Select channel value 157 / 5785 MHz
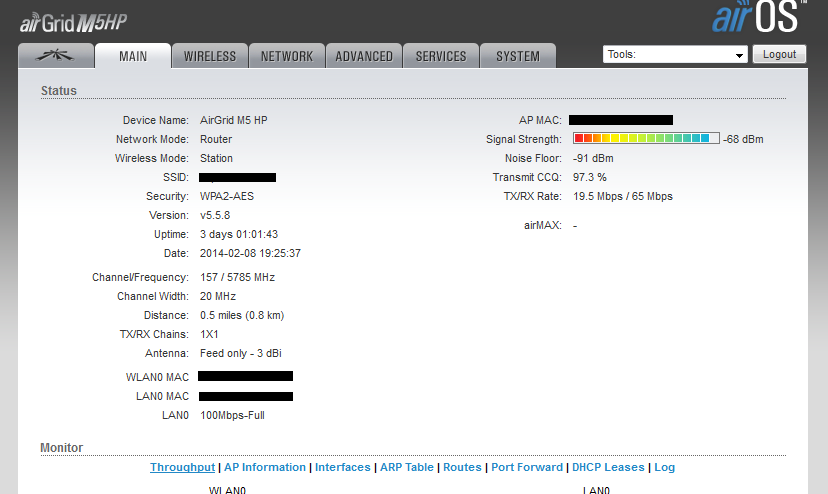This screenshot has width=828, height=494. (x=237, y=277)
